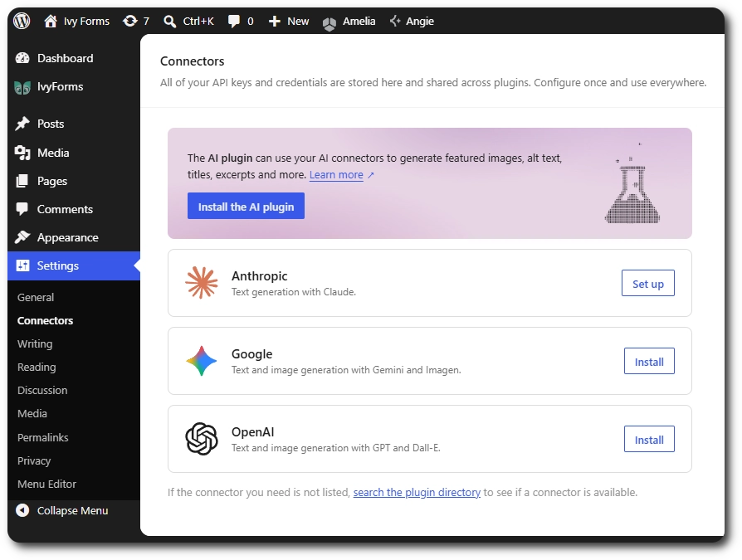Click Install for OpenAI connector
This screenshot has width=742, height=560.
coord(649,439)
